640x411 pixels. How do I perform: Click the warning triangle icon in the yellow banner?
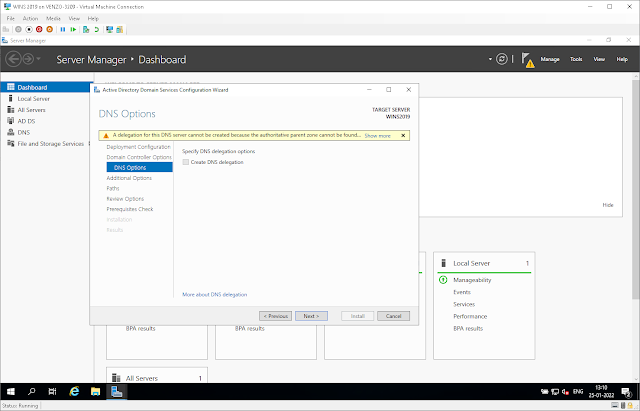point(106,136)
